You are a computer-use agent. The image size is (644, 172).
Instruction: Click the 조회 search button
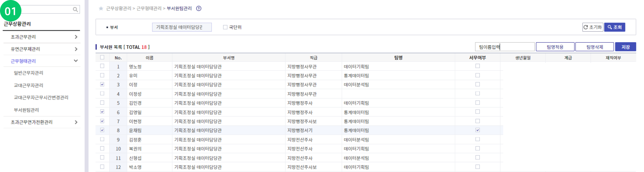(615, 27)
